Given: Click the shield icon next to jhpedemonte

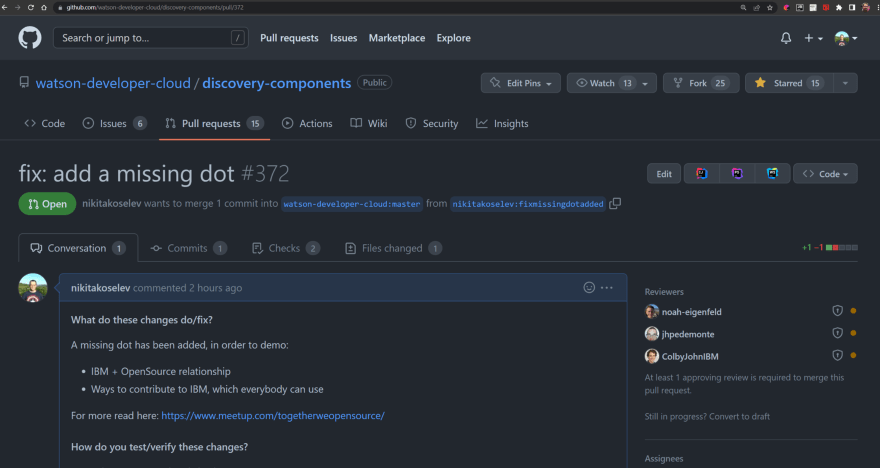Looking at the screenshot, I should click(x=837, y=333).
